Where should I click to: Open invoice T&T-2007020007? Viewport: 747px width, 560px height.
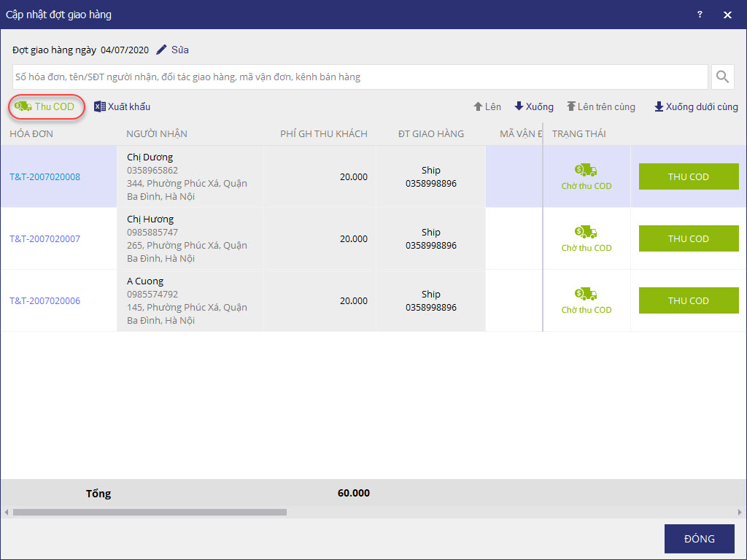point(44,238)
